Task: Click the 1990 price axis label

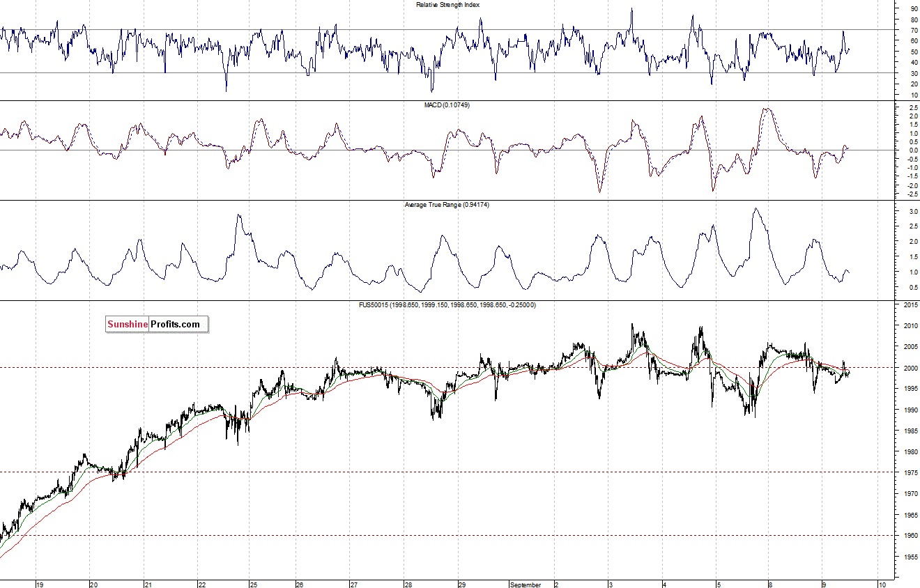Action: pos(910,410)
